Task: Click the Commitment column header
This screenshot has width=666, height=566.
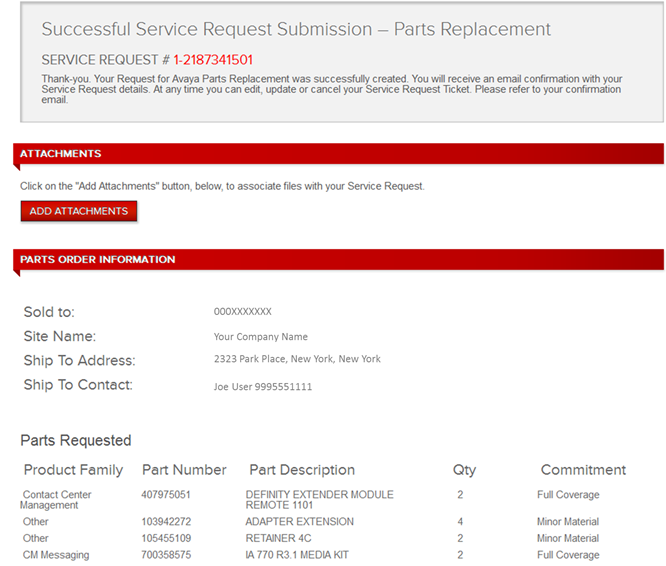Action: [x=583, y=470]
